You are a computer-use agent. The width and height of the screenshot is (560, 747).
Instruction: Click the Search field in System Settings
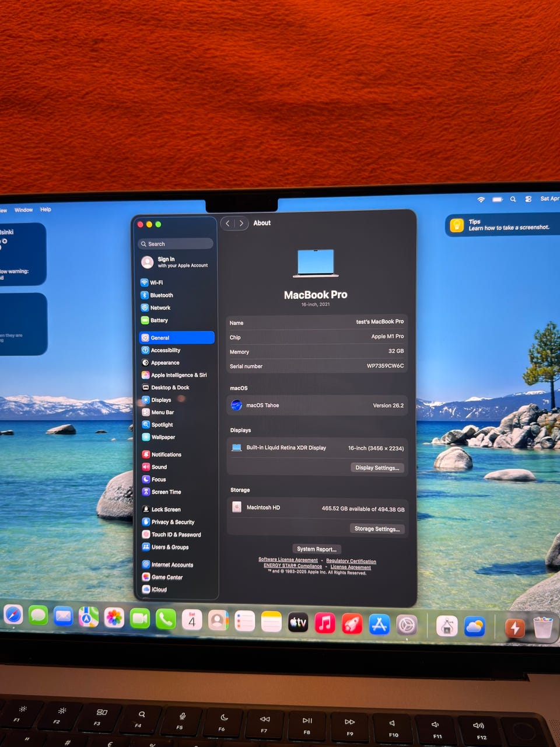point(176,244)
